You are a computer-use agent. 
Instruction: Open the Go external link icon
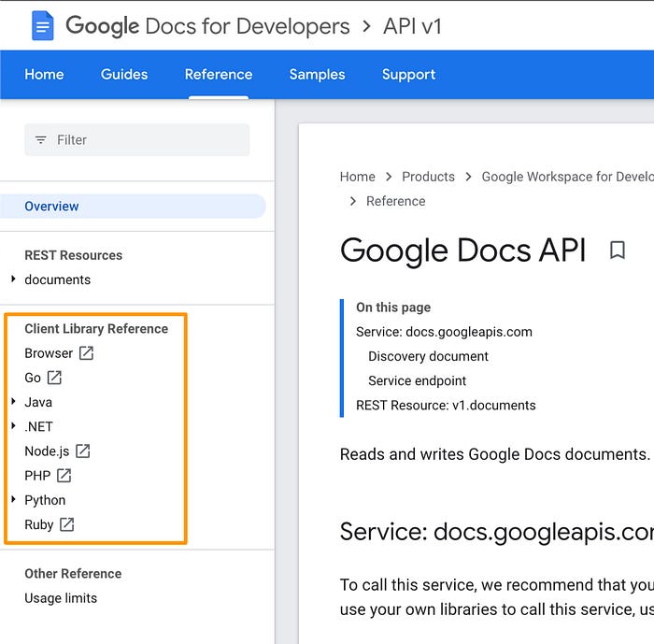point(54,378)
